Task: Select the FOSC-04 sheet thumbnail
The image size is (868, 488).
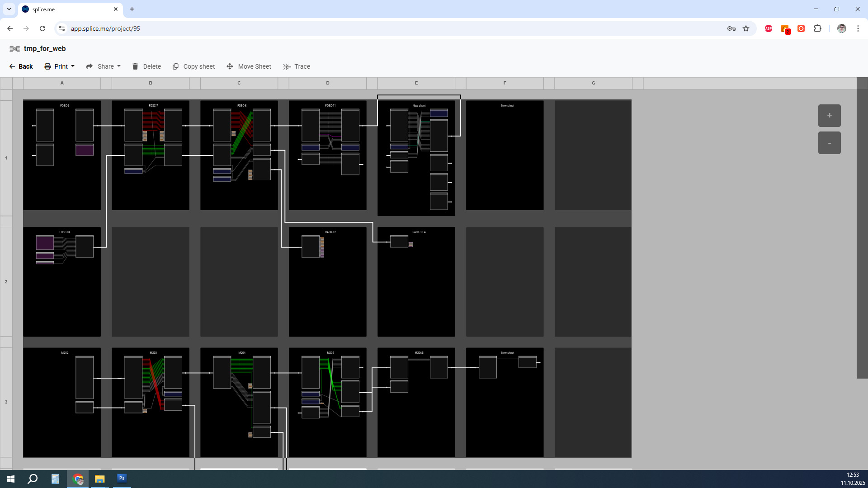Action: (x=62, y=282)
